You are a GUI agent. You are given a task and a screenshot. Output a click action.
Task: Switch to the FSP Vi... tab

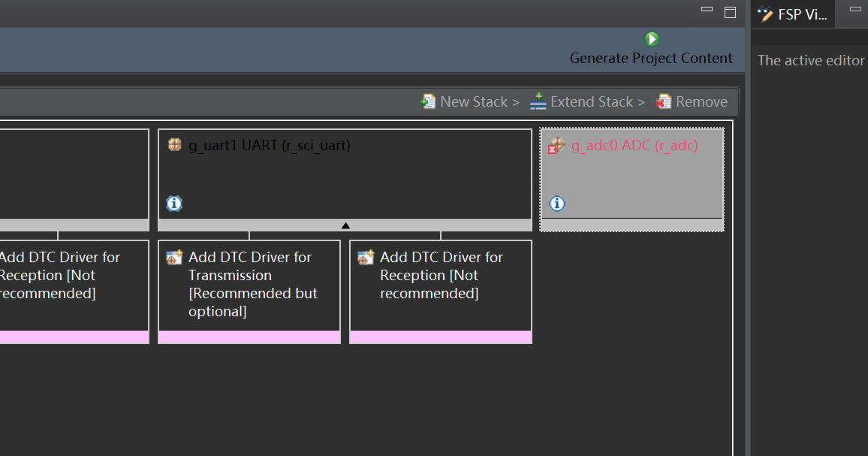coord(793,14)
